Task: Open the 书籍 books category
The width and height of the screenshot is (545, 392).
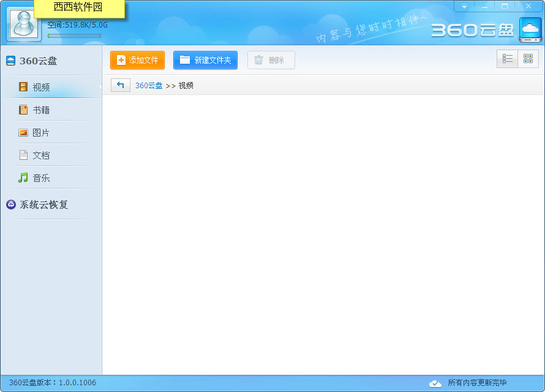Action: (x=41, y=110)
